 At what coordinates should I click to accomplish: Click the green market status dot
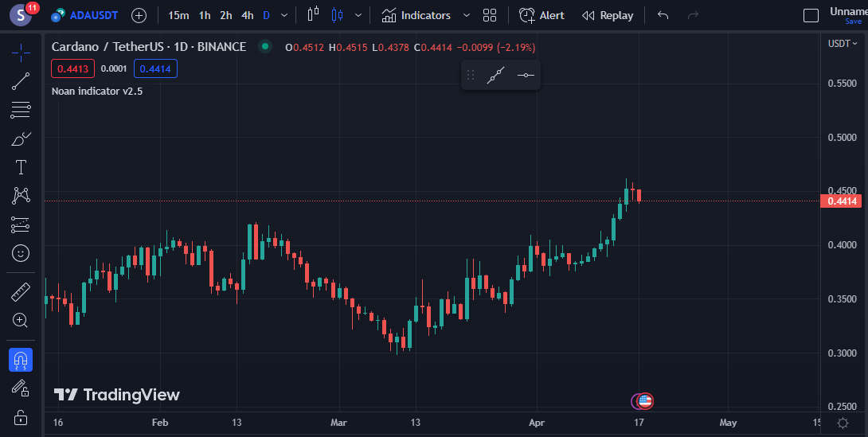(x=265, y=46)
